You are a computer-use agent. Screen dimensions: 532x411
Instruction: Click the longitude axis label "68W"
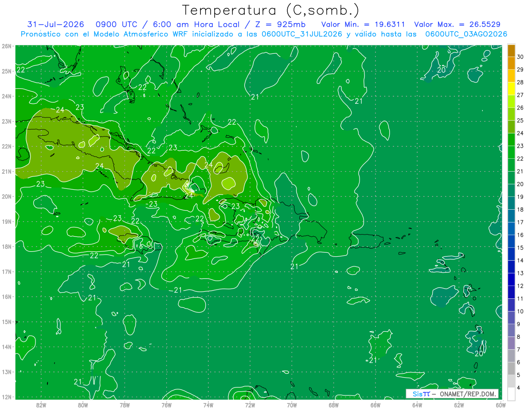(x=333, y=405)
